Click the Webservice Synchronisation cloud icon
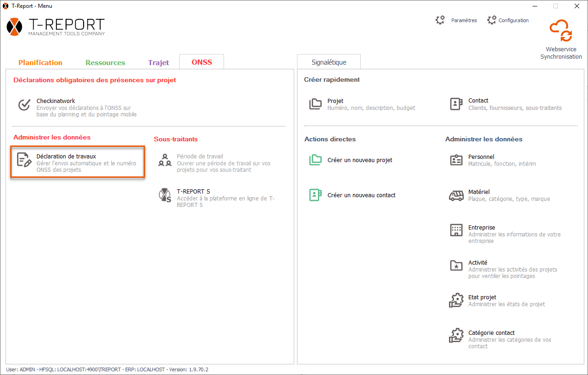 click(561, 31)
